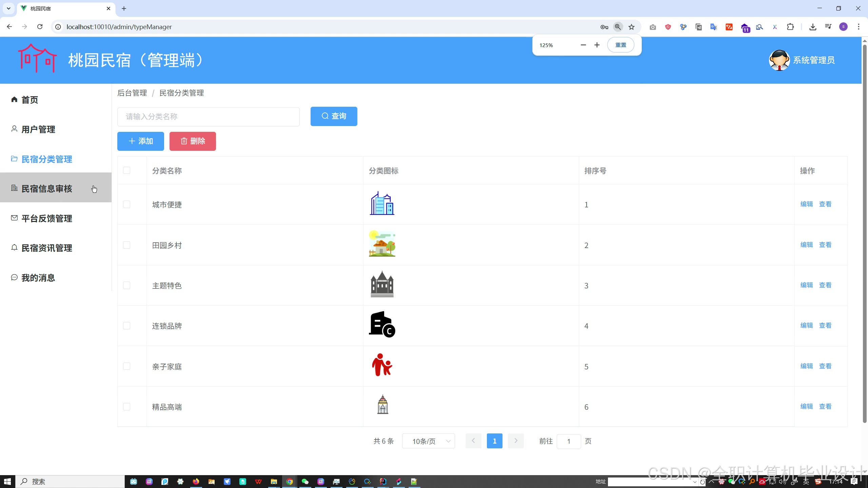Toggle the select-all header checkbox
Viewport: 868px width, 488px height.
click(126, 170)
